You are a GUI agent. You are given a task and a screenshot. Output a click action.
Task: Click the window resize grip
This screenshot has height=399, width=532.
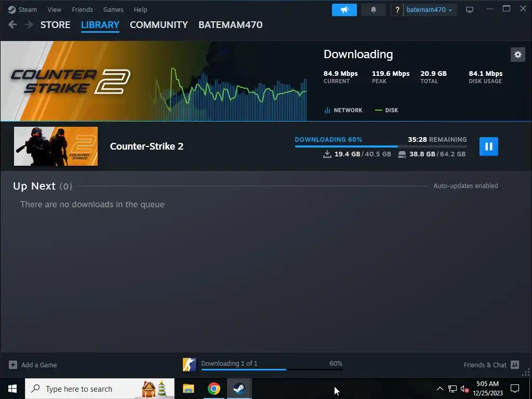tap(526, 373)
